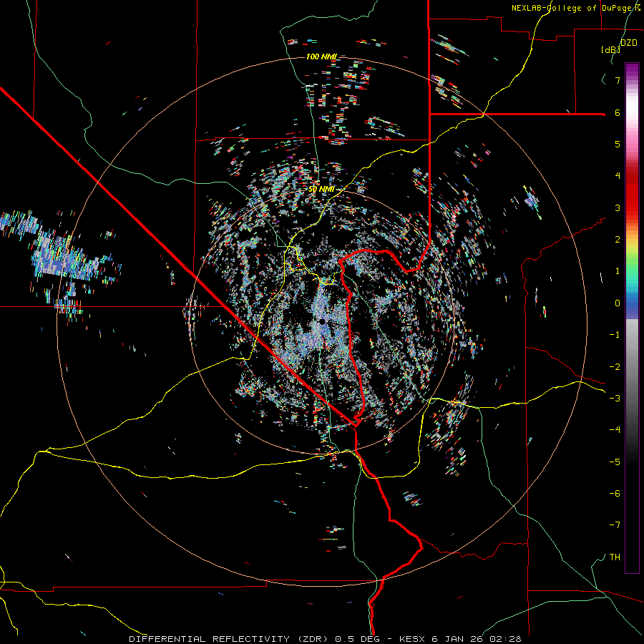This screenshot has height=644, width=644.
Task: Click the "-6" value on the color scale
Action: click(615, 494)
